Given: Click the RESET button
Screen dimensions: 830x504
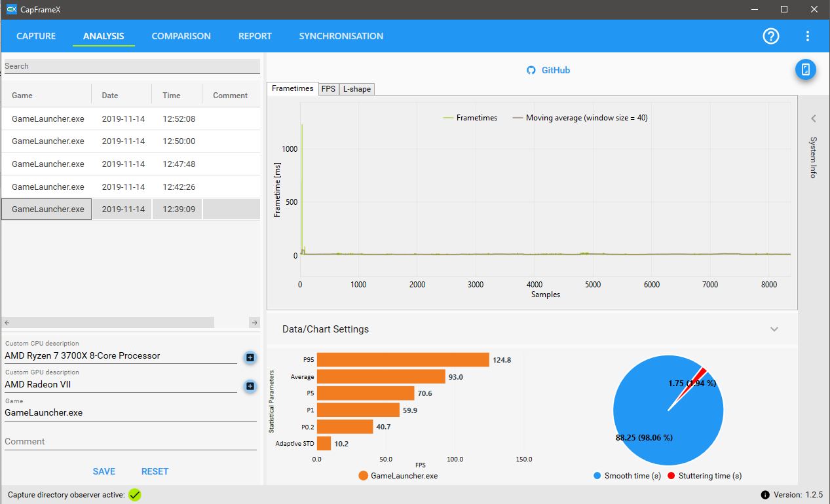Looking at the screenshot, I should (155, 471).
